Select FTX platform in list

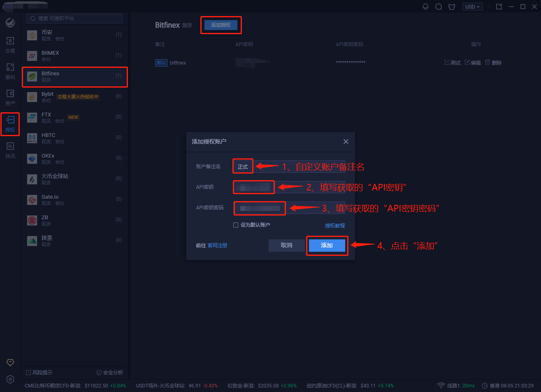point(74,118)
